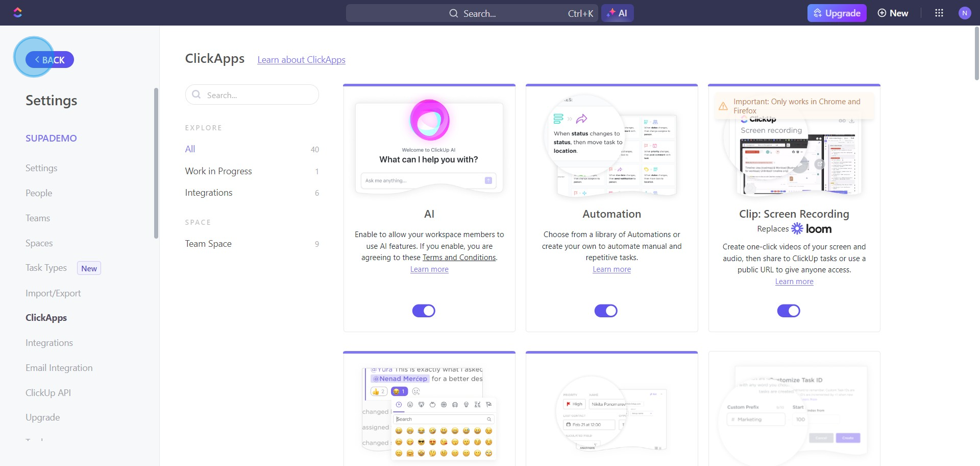Go back with the BACK button

50,60
